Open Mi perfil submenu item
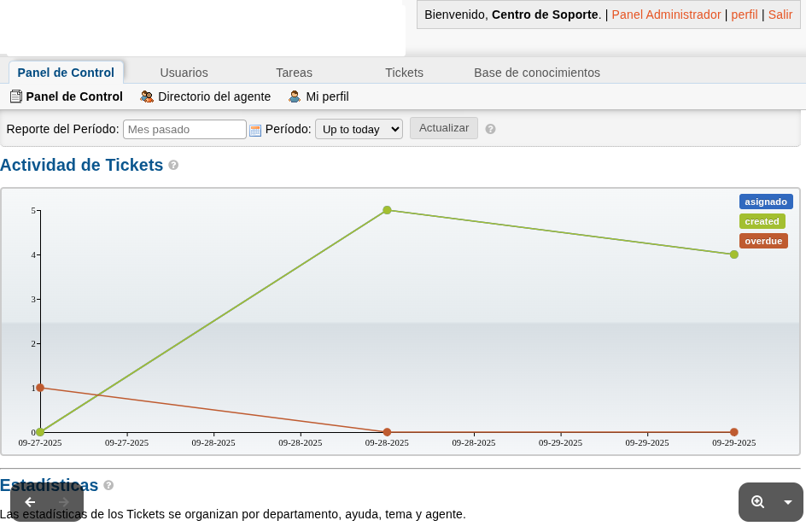The width and height of the screenshot is (806, 532). [326, 96]
